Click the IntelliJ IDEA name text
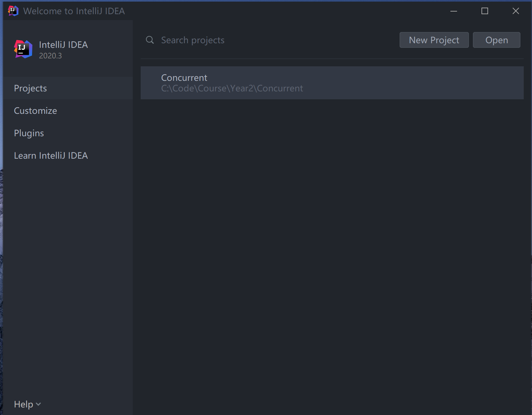The width and height of the screenshot is (532, 415). point(63,45)
